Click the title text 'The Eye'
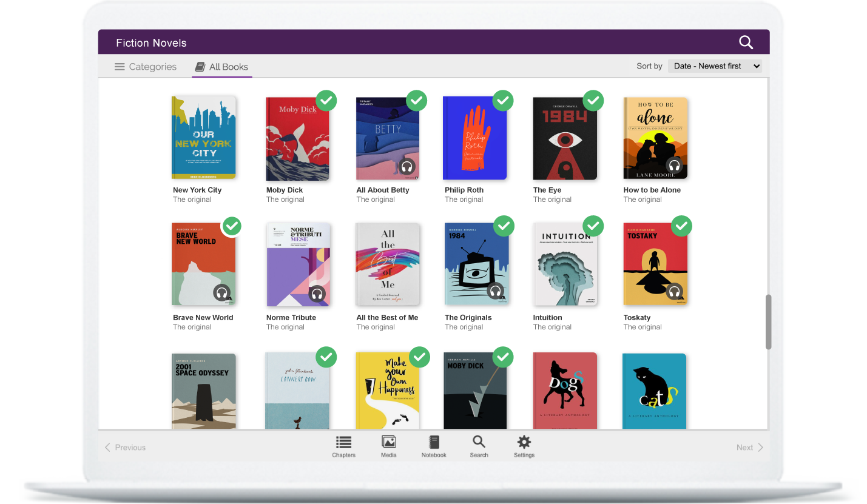The image size is (867, 504). (x=547, y=190)
